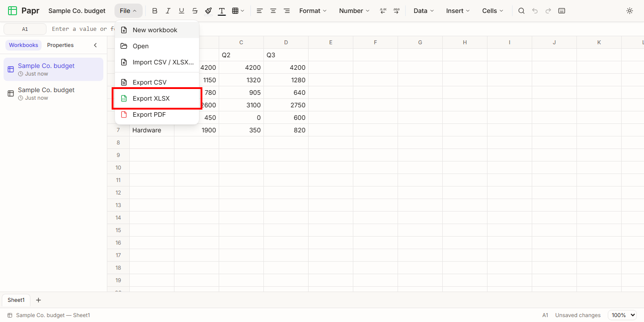Click the workbook title in the top bar
The height and width of the screenshot is (322, 644).
coord(77,11)
